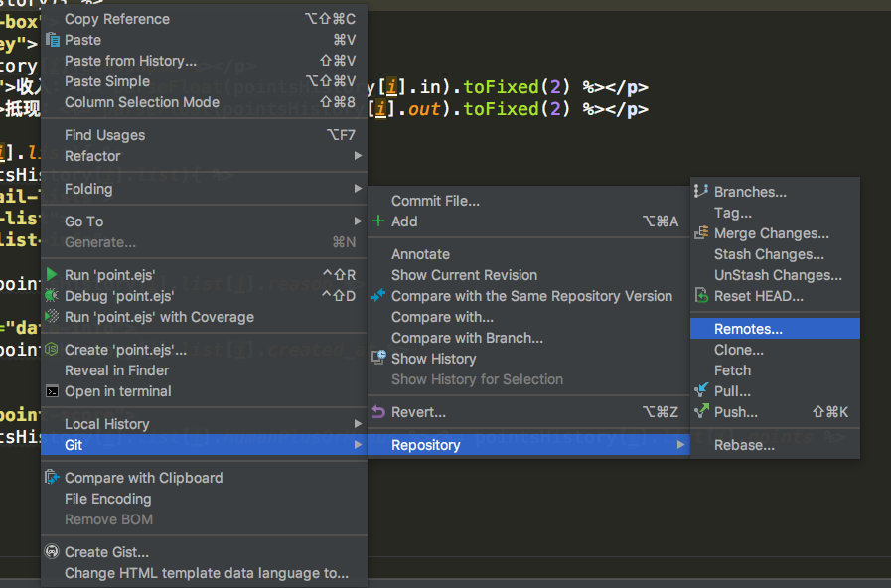Click the Open in terminal icon
Image resolution: width=891 pixels, height=588 pixels.
point(53,391)
